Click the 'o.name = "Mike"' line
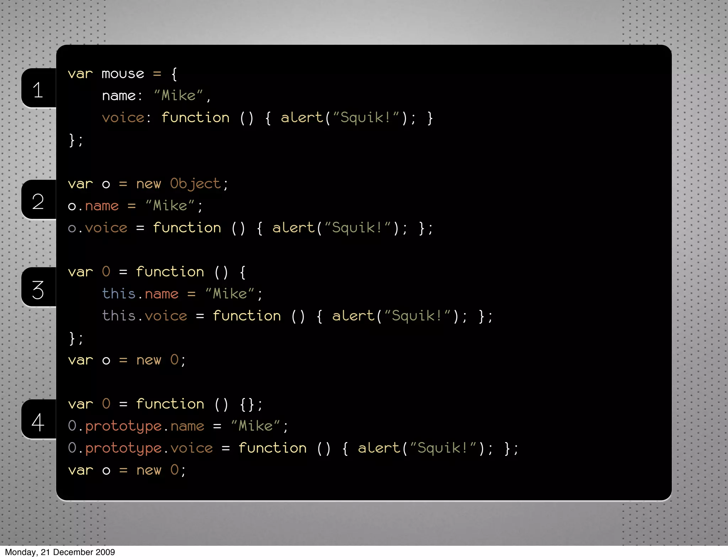The image size is (728, 560). click(x=135, y=206)
